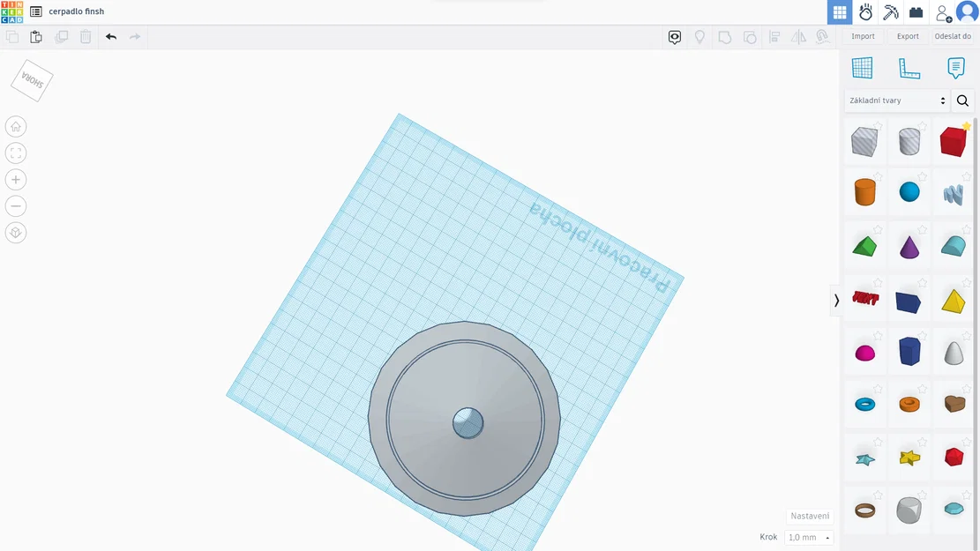The height and width of the screenshot is (551, 980).
Task: Click the SHORA view cube
Action: pos(32,80)
